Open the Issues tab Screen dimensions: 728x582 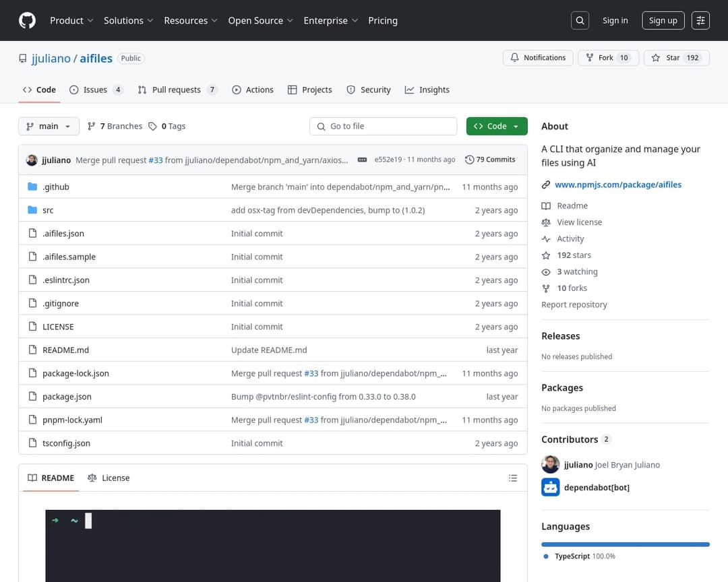(96, 90)
